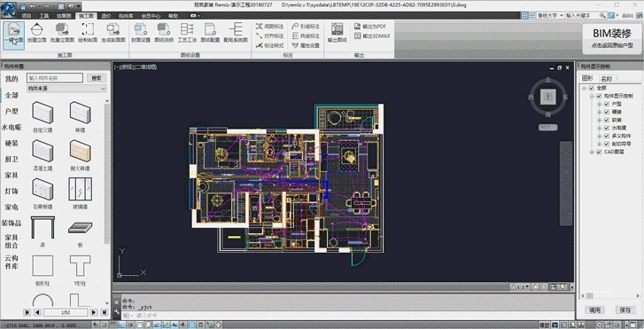Screen dimensions: 644x329
Task: Switch to the 名称 tab in display panel
Action: click(x=607, y=79)
